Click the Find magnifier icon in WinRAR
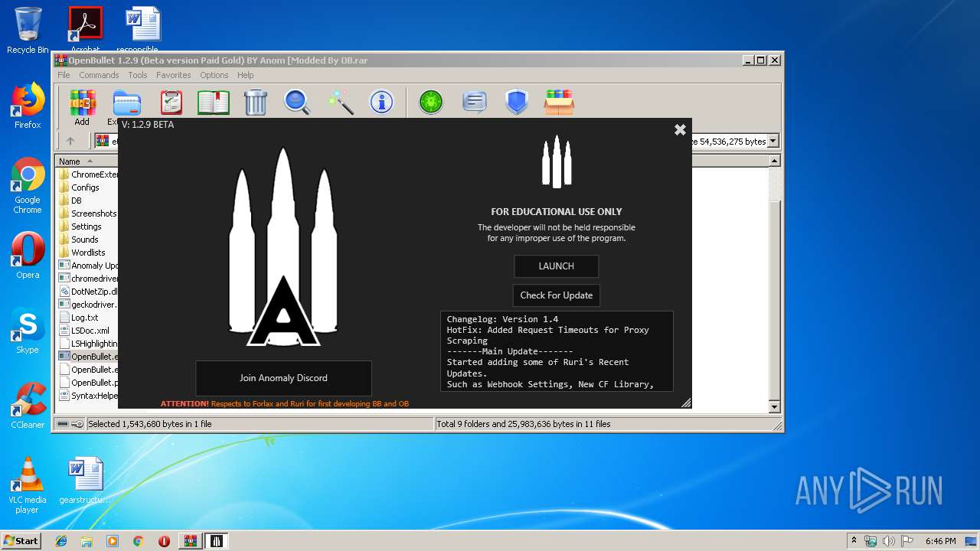This screenshot has width=980, height=551. (297, 102)
